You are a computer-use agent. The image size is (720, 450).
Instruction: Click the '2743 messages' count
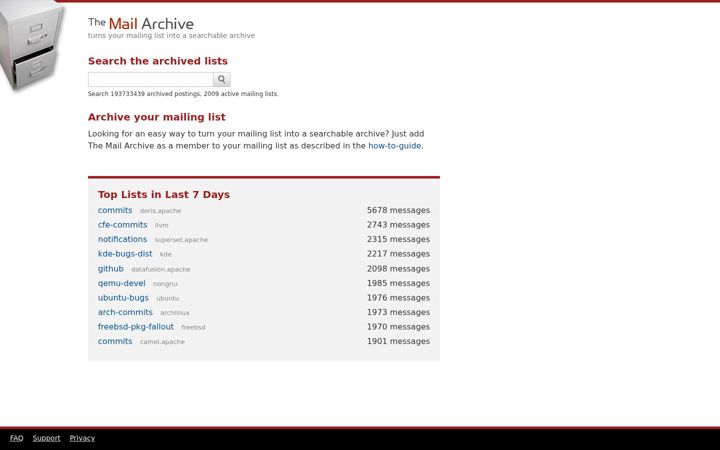[x=398, y=225]
